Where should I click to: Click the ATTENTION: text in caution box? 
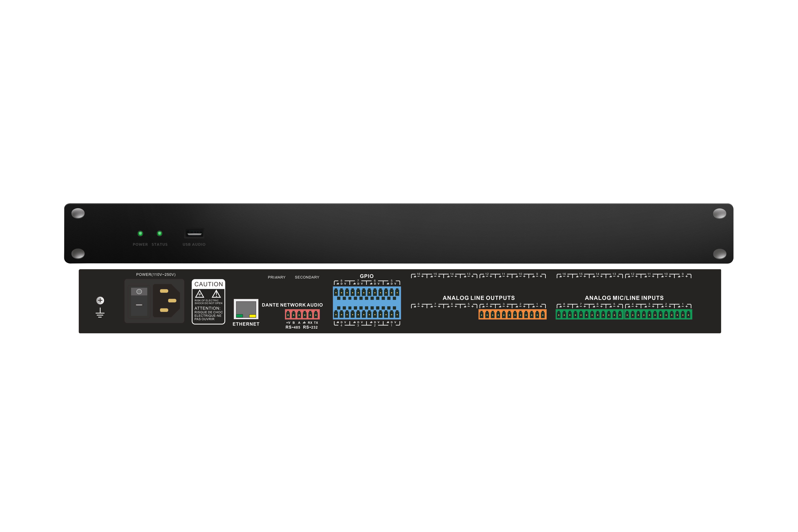(x=207, y=308)
